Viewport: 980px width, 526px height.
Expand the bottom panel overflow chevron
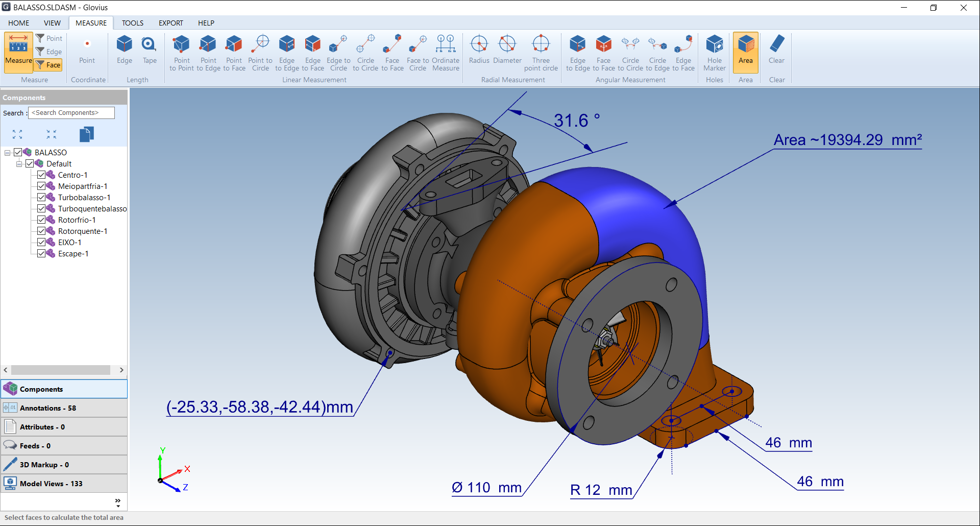click(118, 502)
